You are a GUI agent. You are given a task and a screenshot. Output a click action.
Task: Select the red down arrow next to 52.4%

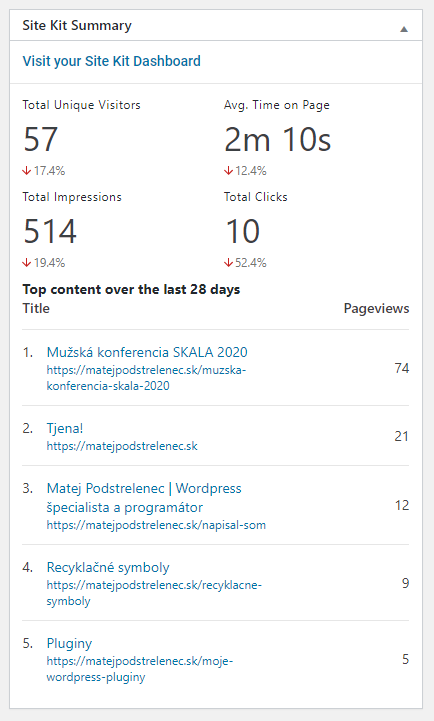(228, 263)
